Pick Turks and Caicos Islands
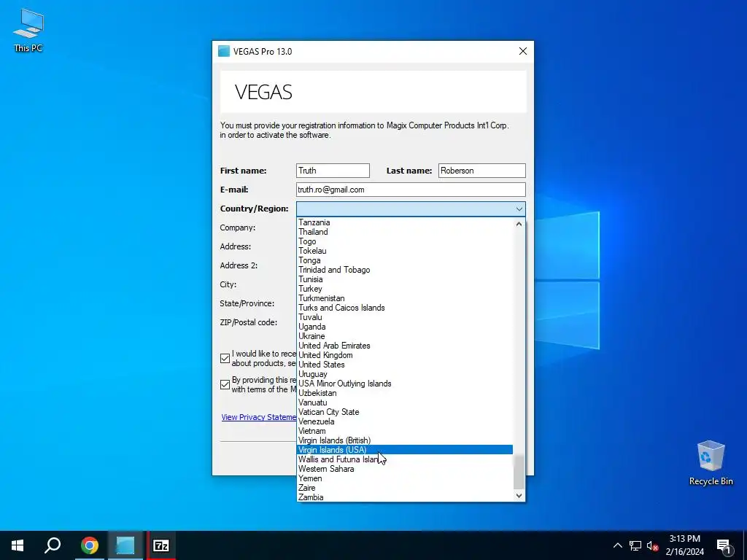The image size is (747, 560). [405, 308]
